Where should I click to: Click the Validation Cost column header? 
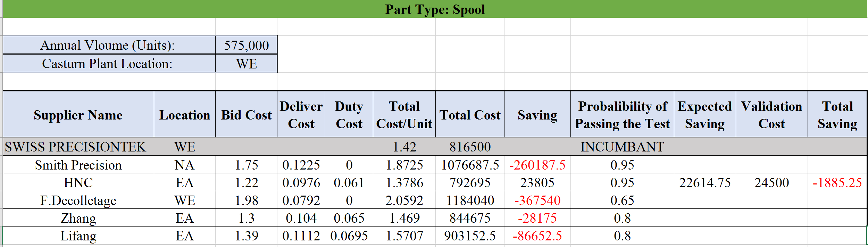[x=771, y=115]
